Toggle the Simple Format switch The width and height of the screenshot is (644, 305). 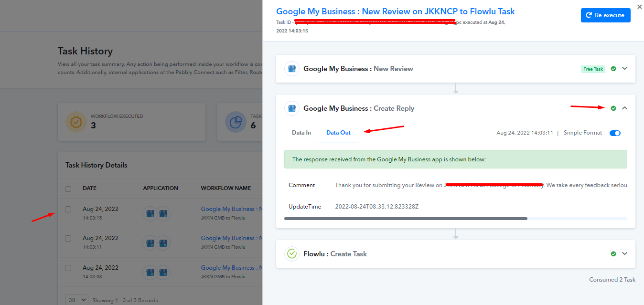pos(615,133)
